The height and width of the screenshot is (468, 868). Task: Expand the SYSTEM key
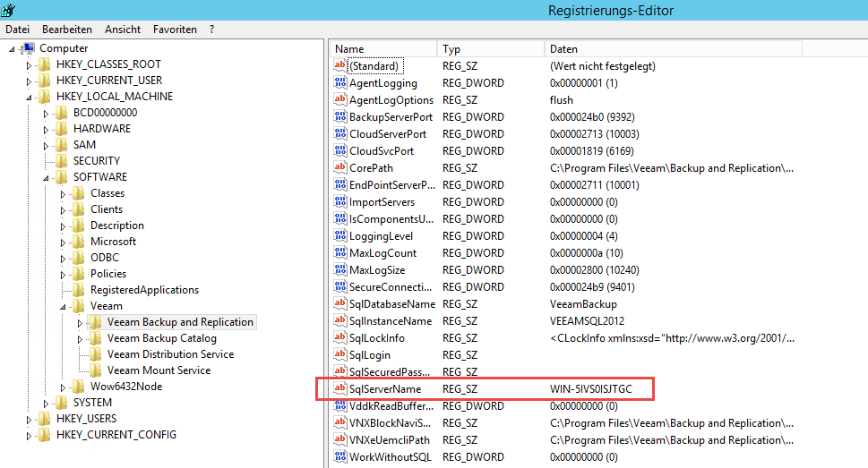(46, 404)
